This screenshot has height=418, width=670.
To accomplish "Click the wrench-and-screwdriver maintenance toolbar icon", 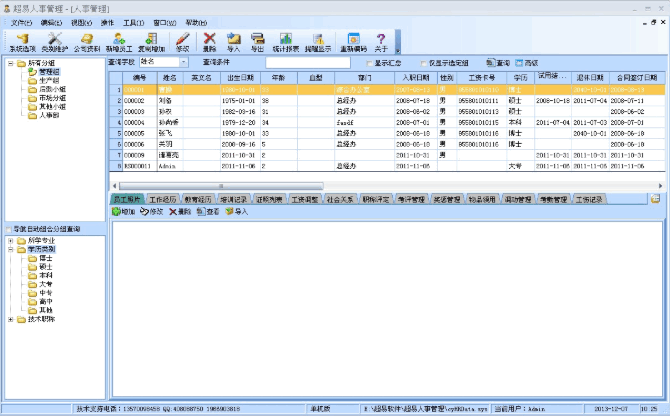I will (x=55, y=43).
